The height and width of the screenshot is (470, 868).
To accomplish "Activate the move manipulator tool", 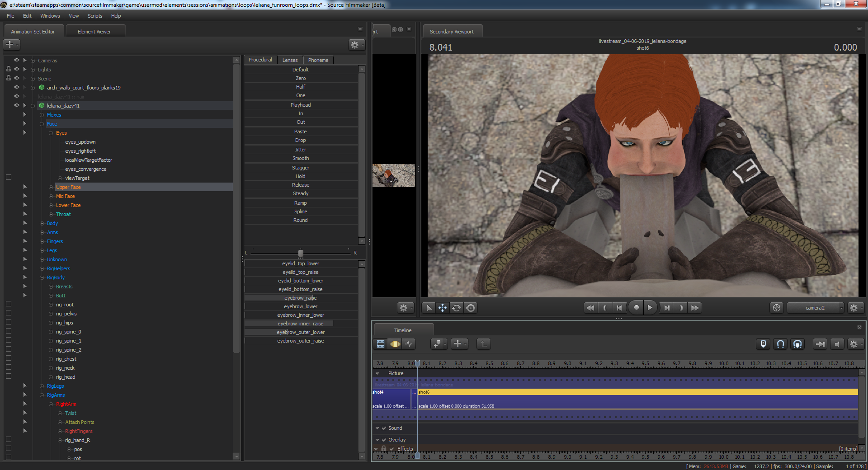I will (x=443, y=308).
